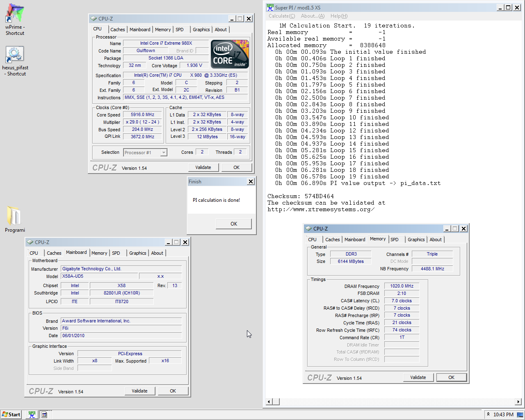525x420 pixels.
Task: Click the DRAM Frequency 1020.0 MHz value
Action: pos(402,286)
